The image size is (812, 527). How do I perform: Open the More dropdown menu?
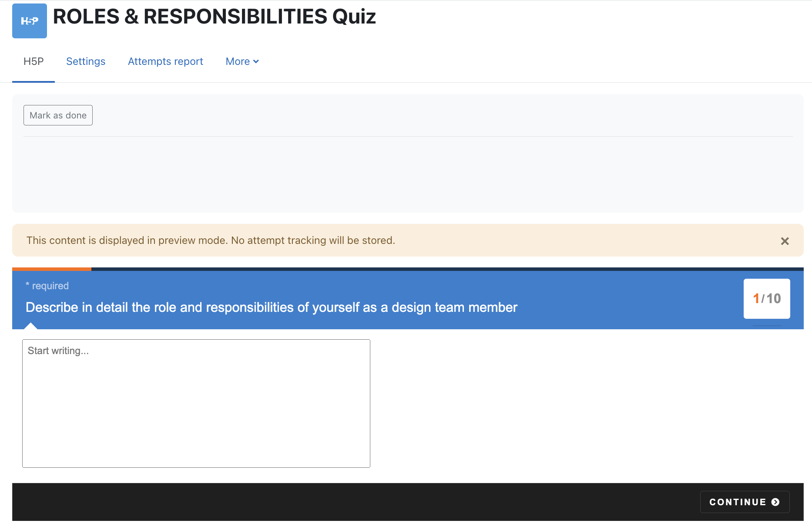(x=242, y=61)
